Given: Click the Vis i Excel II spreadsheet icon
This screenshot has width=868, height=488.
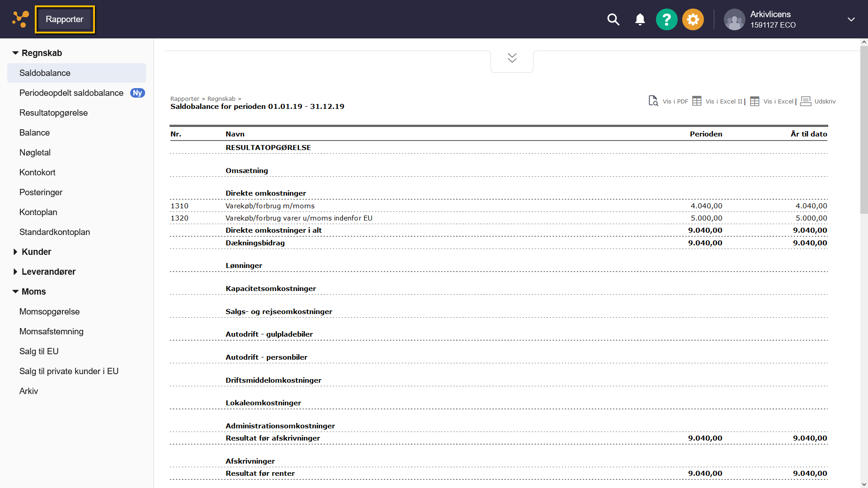Looking at the screenshot, I should click(697, 101).
